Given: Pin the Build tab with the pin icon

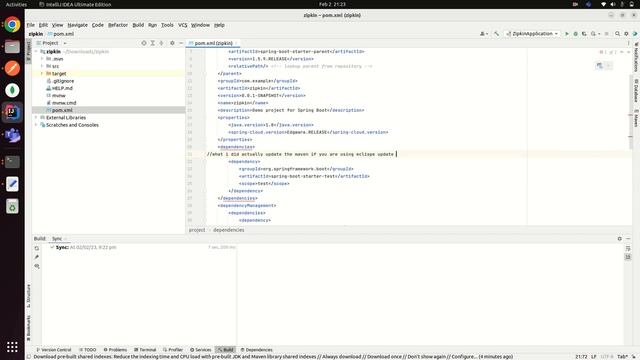Looking at the screenshot, I should pyautogui.click(x=37, y=257).
